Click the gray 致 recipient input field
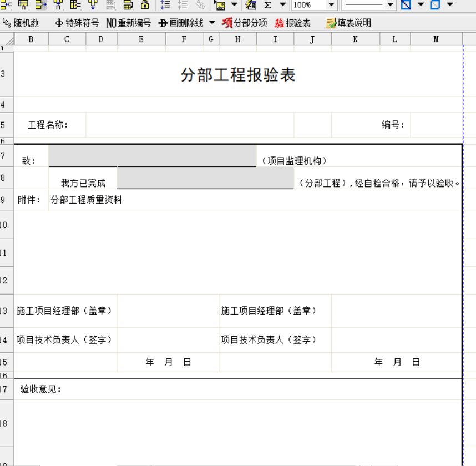 [152, 156]
